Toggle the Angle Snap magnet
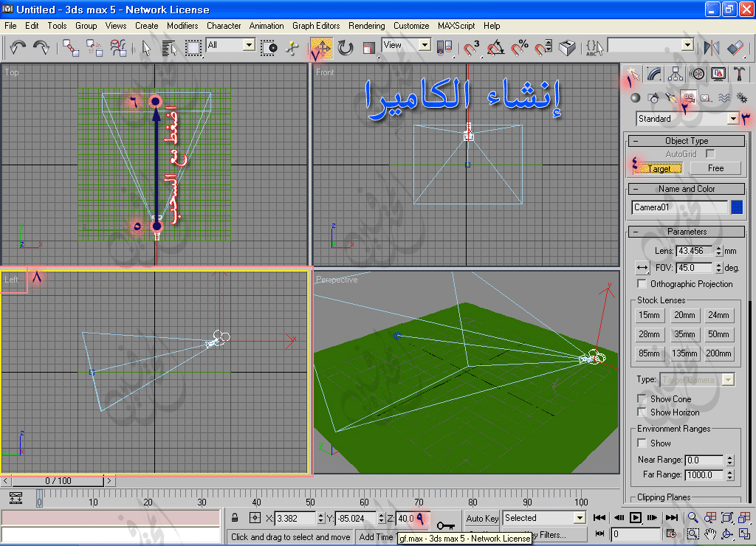Screen dimensions: 756x546 [x=495, y=48]
